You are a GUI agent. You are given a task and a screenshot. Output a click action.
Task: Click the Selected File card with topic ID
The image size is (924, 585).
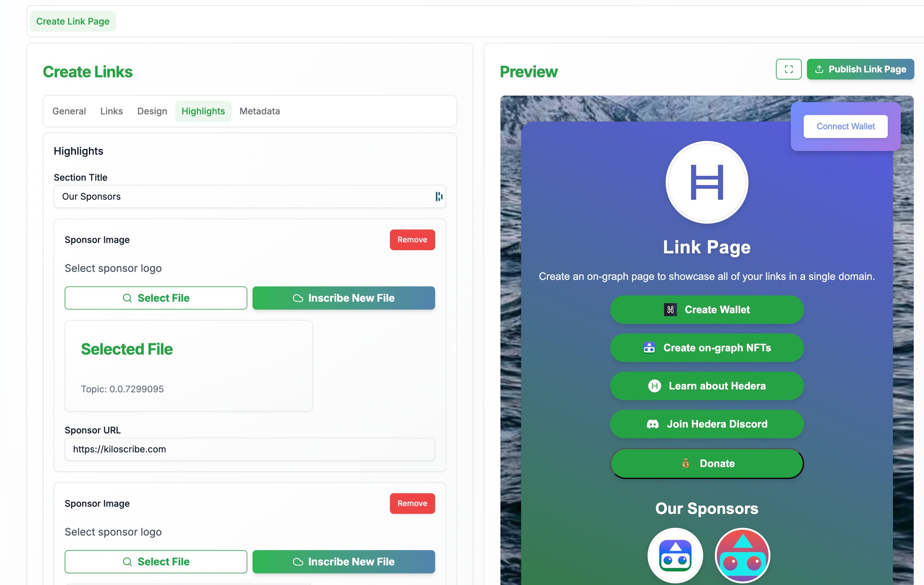point(188,366)
